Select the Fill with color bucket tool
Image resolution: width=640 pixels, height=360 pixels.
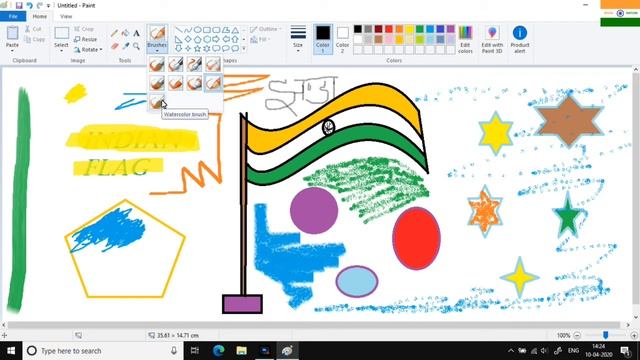click(x=125, y=33)
